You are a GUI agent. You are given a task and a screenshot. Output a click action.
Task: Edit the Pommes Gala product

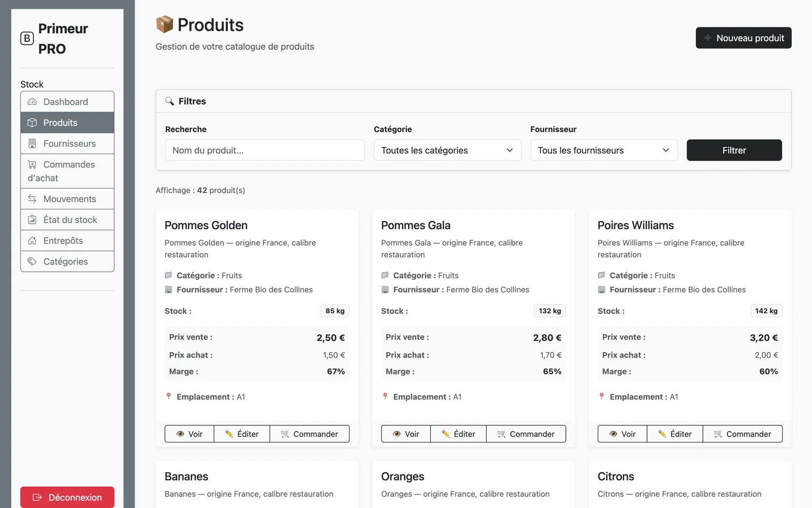coord(459,434)
